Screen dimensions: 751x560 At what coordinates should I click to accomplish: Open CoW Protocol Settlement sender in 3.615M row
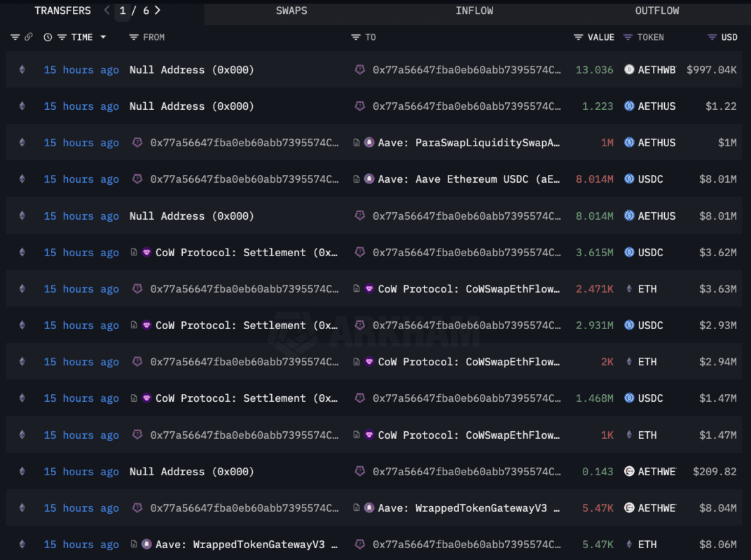coord(246,252)
